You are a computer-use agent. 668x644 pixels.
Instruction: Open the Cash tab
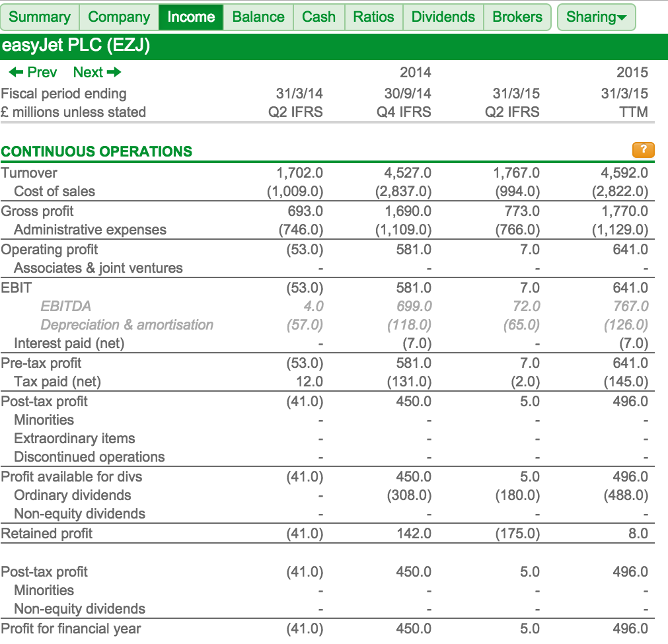[x=318, y=17]
